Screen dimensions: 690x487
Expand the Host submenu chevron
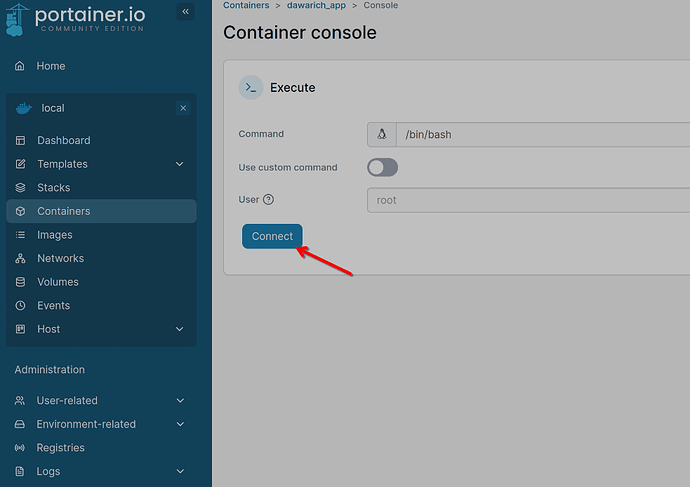[x=180, y=329]
